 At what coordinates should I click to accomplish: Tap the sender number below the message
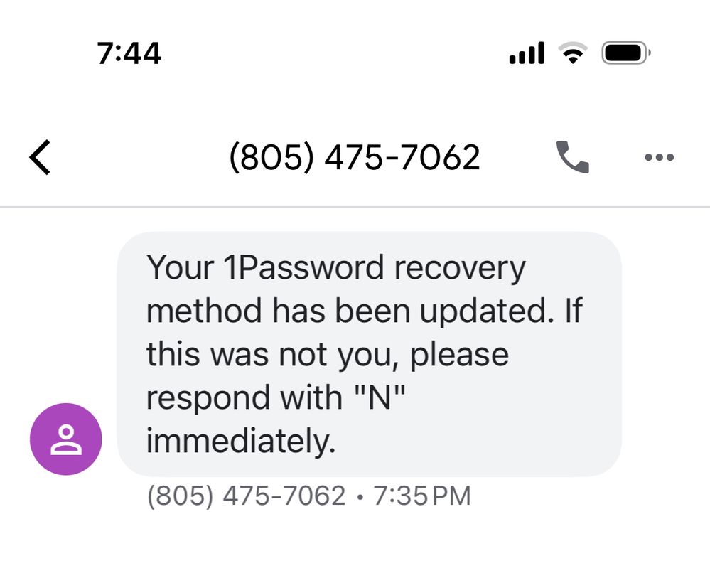pos(246,496)
